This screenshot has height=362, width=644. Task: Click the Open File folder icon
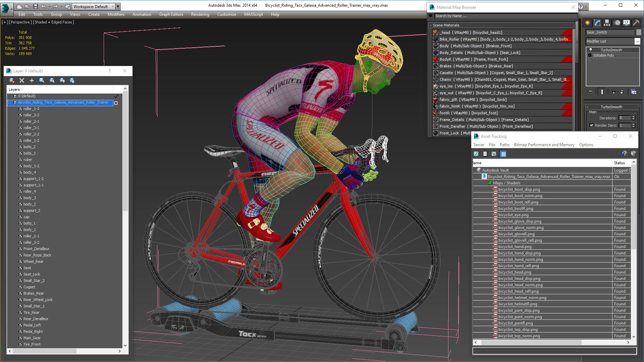pyautogui.click(x=27, y=6)
